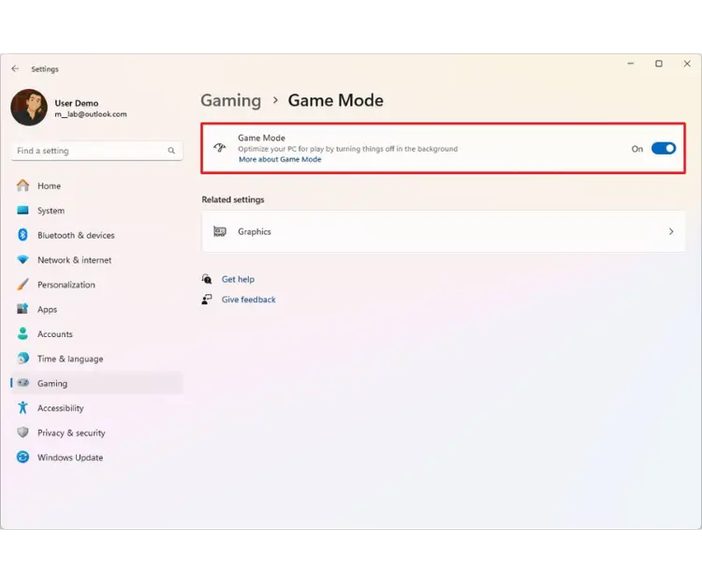
Task: Open Privacy & security label
Action: point(71,433)
